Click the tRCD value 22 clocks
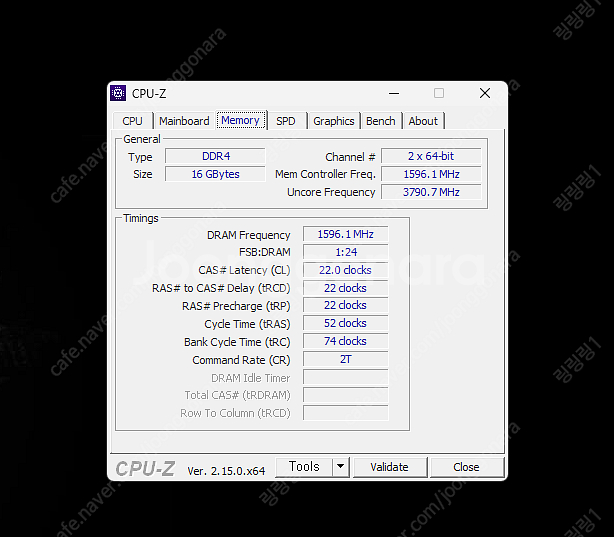This screenshot has height=537, width=614. [345, 288]
